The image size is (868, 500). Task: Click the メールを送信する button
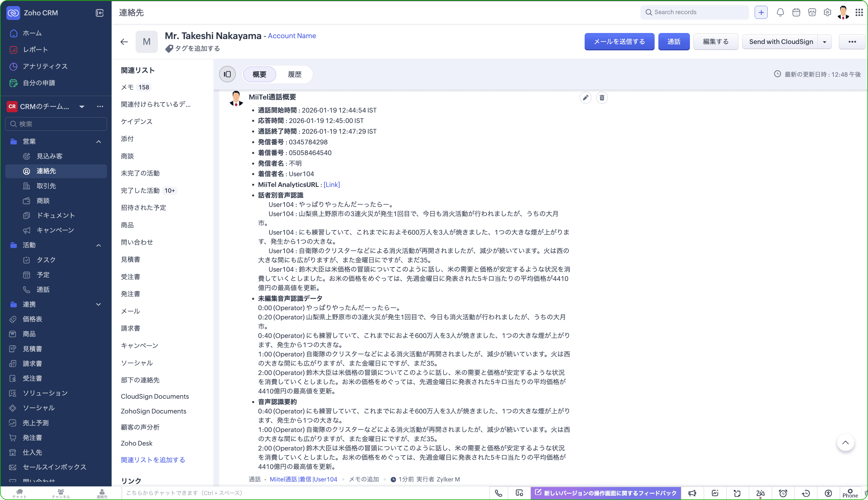coord(619,42)
